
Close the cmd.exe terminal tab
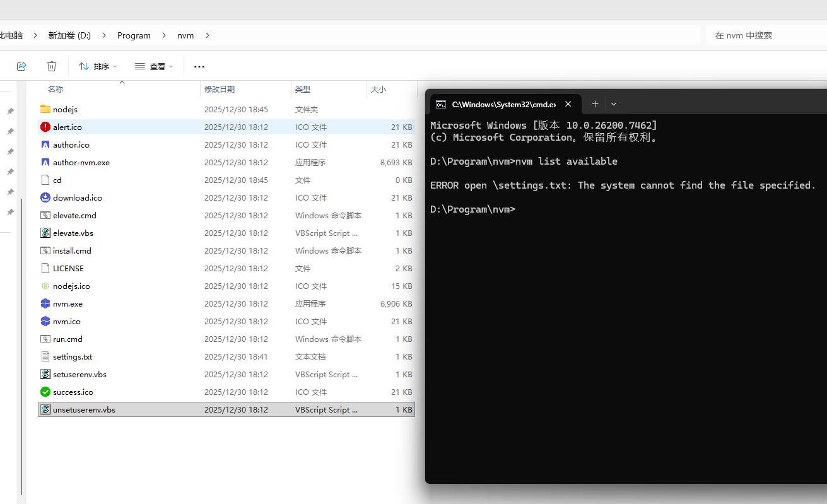coord(568,104)
